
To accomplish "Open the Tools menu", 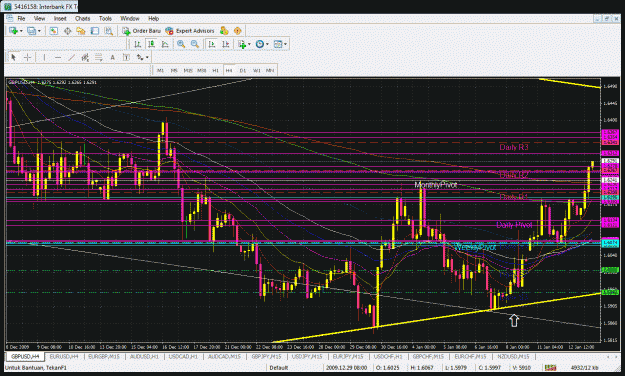I will tap(105, 18).
